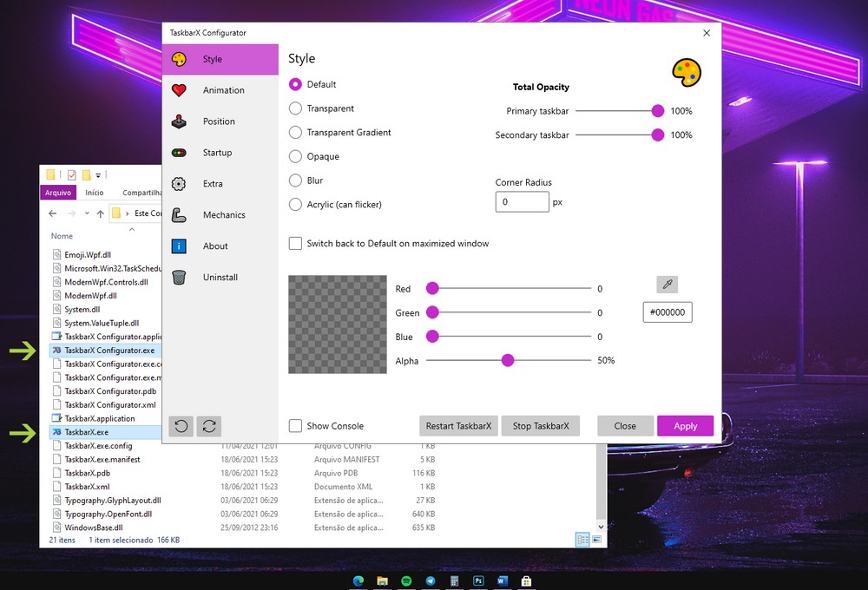The image size is (868, 590).
Task: Click the eyedropper color picker button
Action: 667,285
